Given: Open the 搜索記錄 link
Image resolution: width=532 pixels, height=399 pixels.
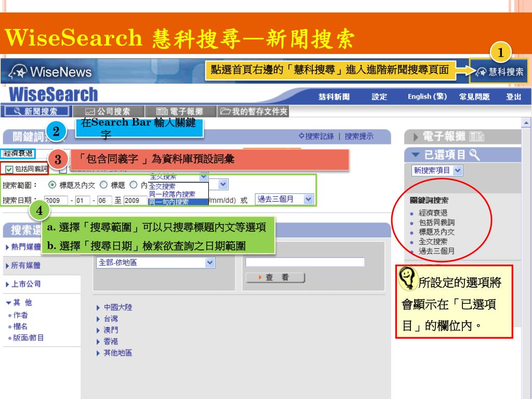Looking at the screenshot, I should click(316, 137).
